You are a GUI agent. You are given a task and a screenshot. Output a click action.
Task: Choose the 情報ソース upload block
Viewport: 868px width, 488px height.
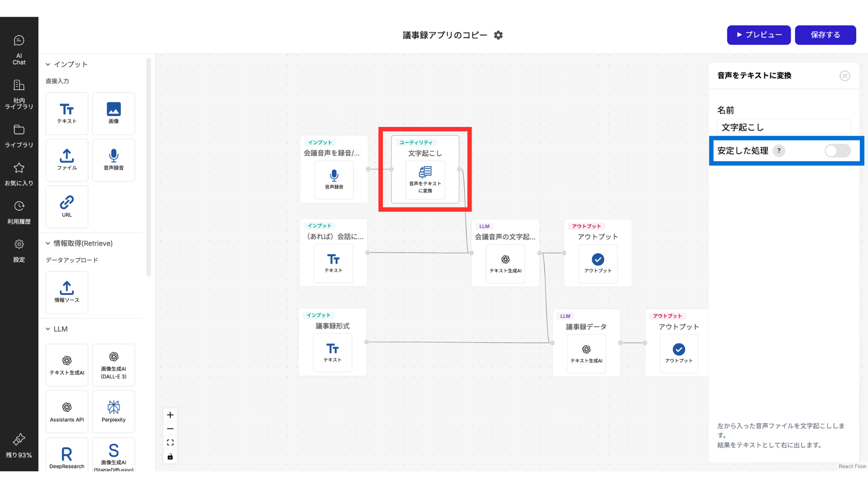(x=67, y=292)
